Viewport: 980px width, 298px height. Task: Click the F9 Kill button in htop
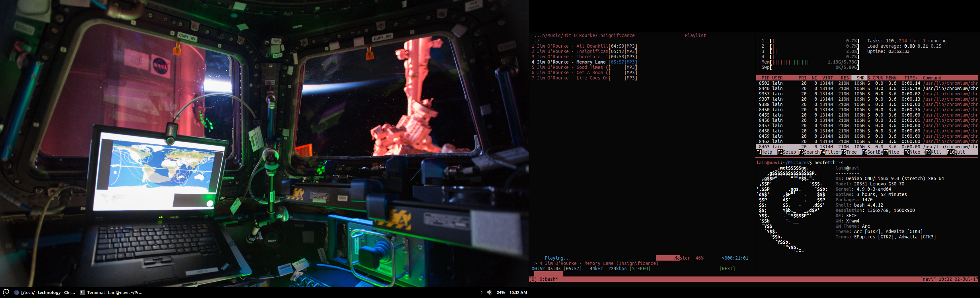933,152
